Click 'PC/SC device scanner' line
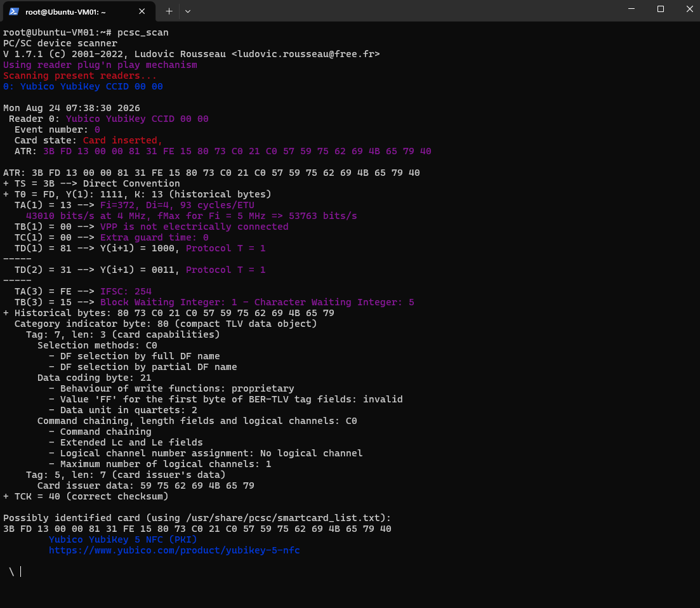The height and width of the screenshot is (608, 700). click(x=60, y=43)
